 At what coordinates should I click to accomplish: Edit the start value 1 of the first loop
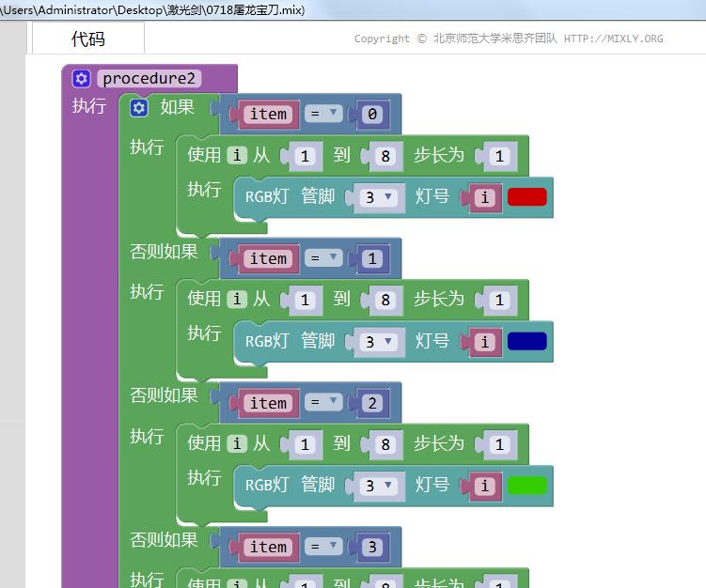point(306,156)
